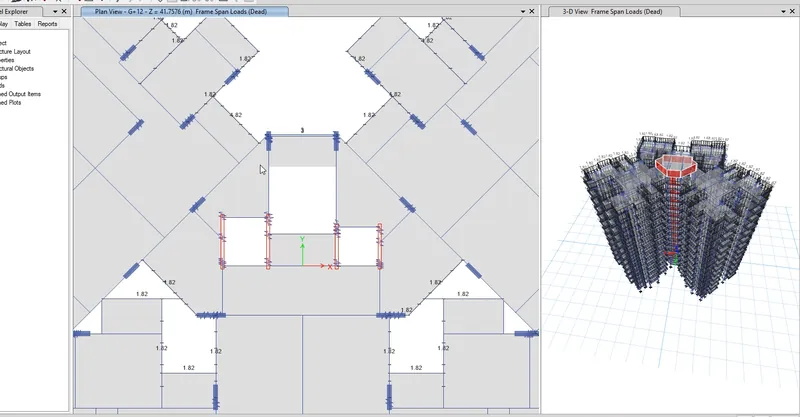This screenshot has width=800, height=417.
Task: Select the red octagonal core top in 3-D view
Action: point(674,165)
